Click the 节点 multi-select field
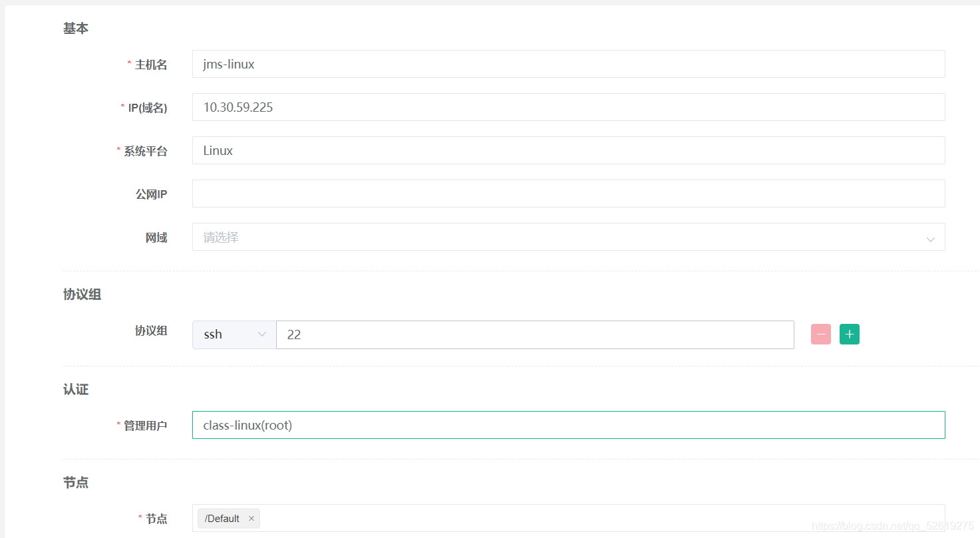 point(569,518)
